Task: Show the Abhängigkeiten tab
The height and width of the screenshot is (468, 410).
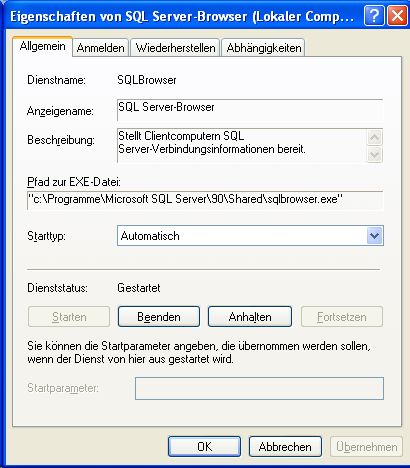Action: 264,48
